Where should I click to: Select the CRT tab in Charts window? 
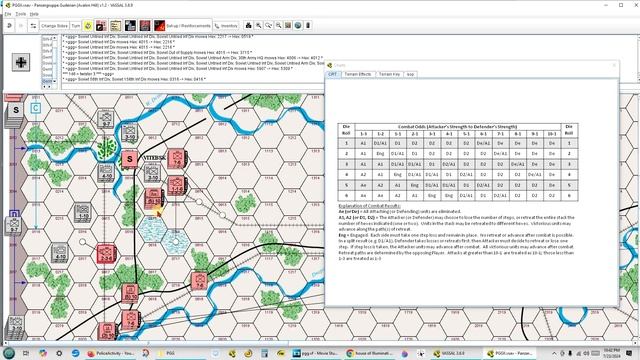pos(333,74)
